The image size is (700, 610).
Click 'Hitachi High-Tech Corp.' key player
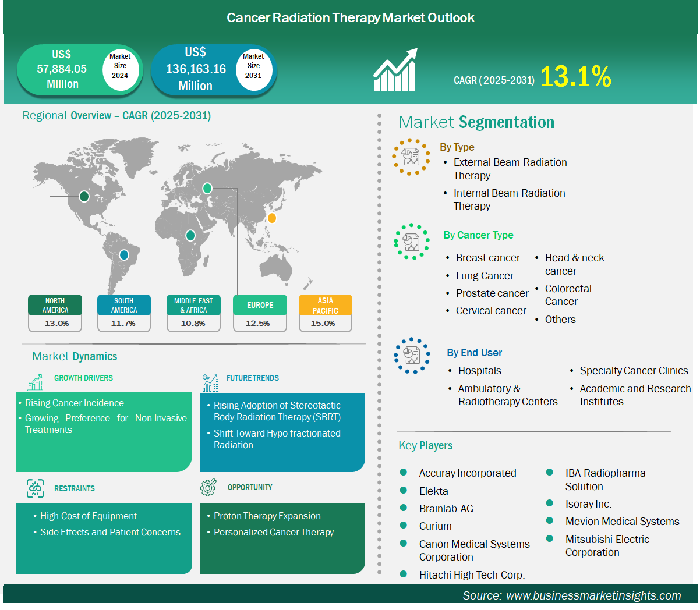tap(472, 574)
